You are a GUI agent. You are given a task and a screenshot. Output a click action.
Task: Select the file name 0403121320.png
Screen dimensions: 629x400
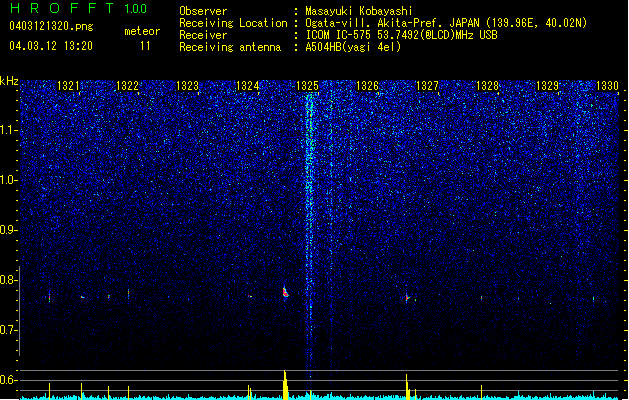point(51,26)
